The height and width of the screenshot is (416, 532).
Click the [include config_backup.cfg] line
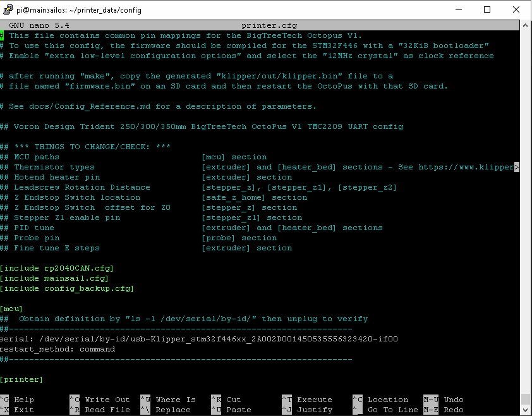click(x=67, y=289)
